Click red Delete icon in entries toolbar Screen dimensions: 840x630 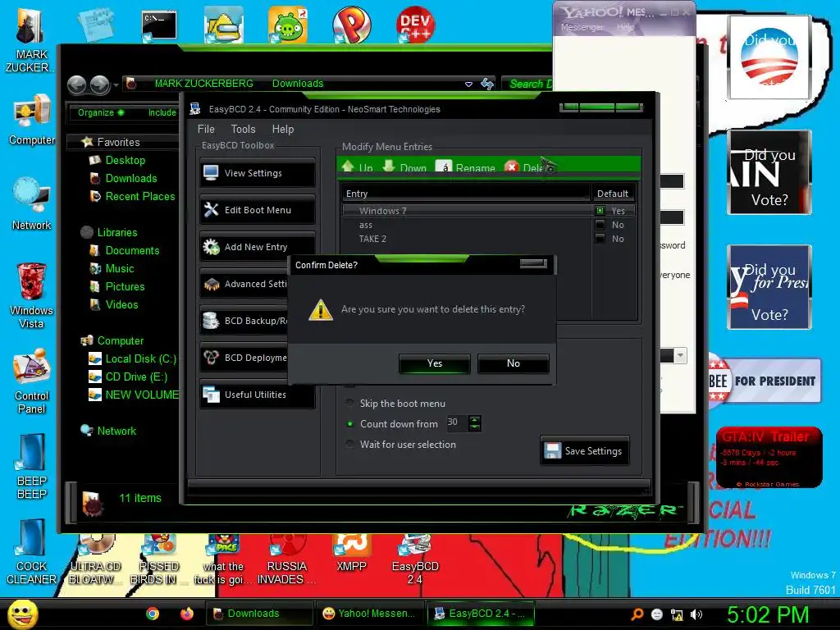tap(511, 167)
